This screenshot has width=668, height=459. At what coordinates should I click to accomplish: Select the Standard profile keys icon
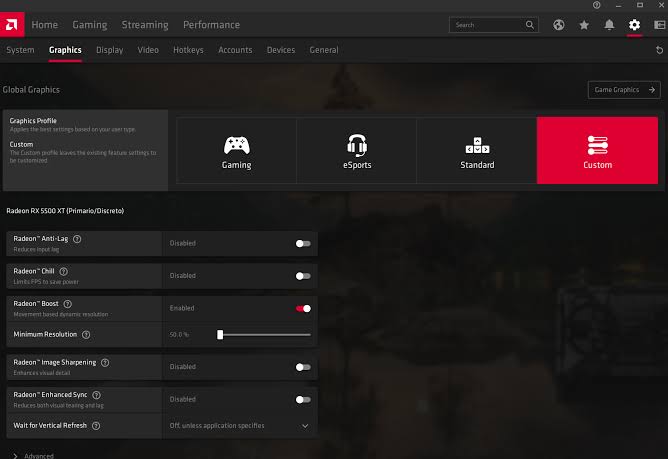477,145
